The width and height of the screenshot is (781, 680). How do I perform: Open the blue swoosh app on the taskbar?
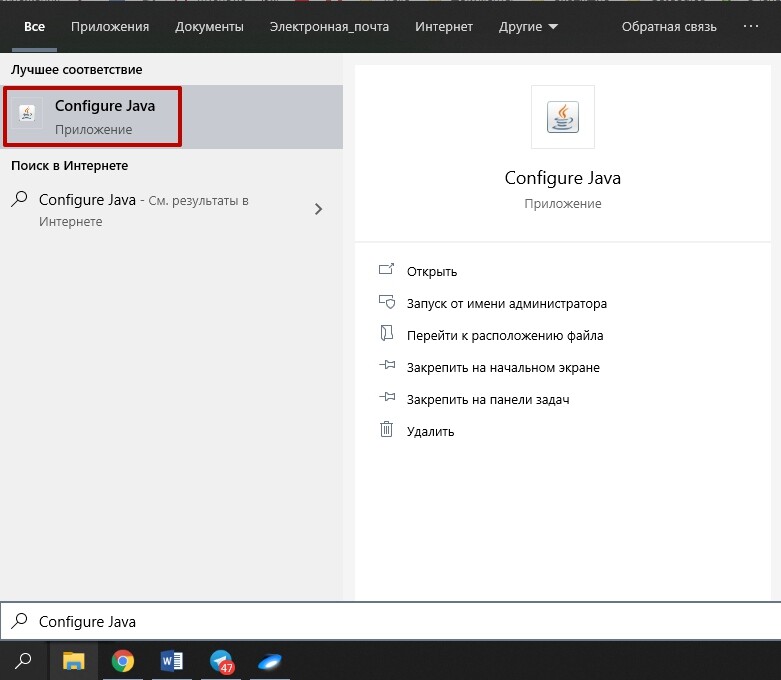(x=270, y=662)
